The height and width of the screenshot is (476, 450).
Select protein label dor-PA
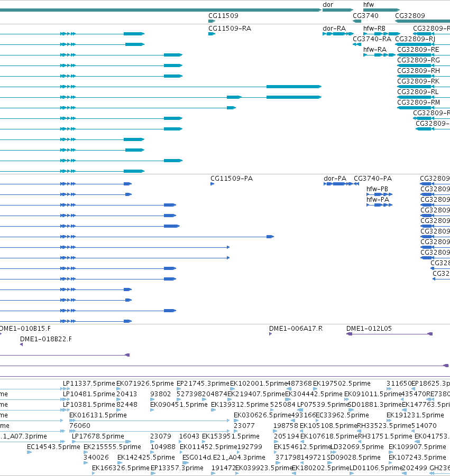[x=335, y=178]
